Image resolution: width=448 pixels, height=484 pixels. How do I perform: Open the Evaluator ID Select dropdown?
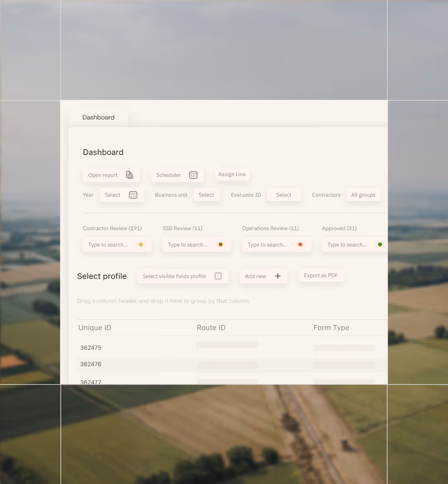[284, 195]
